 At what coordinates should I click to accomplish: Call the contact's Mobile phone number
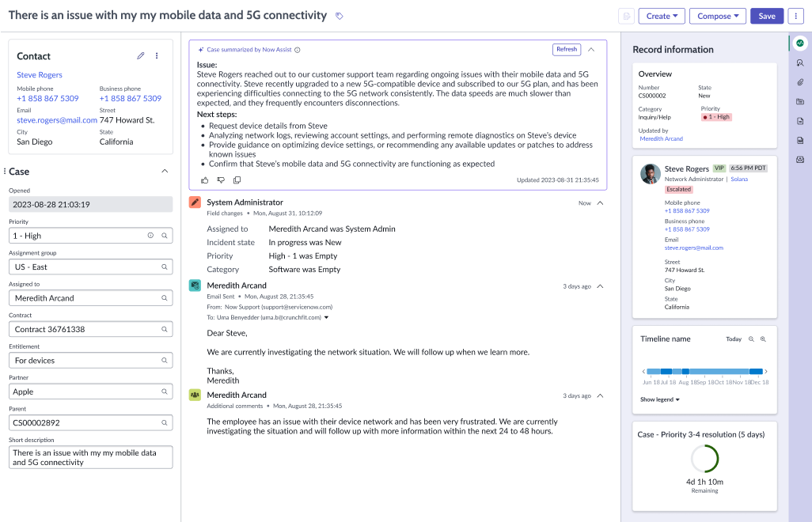coord(47,98)
